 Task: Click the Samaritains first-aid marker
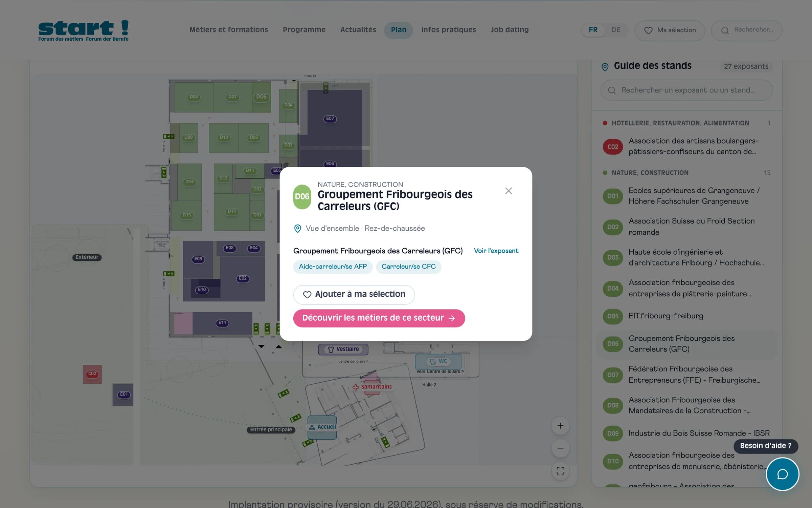pos(372,387)
